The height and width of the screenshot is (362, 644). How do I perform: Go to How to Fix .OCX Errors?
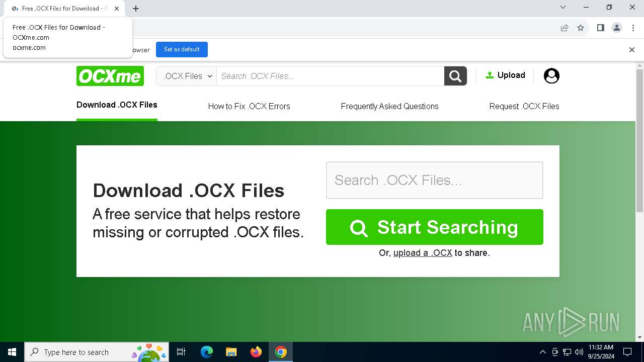(x=249, y=106)
